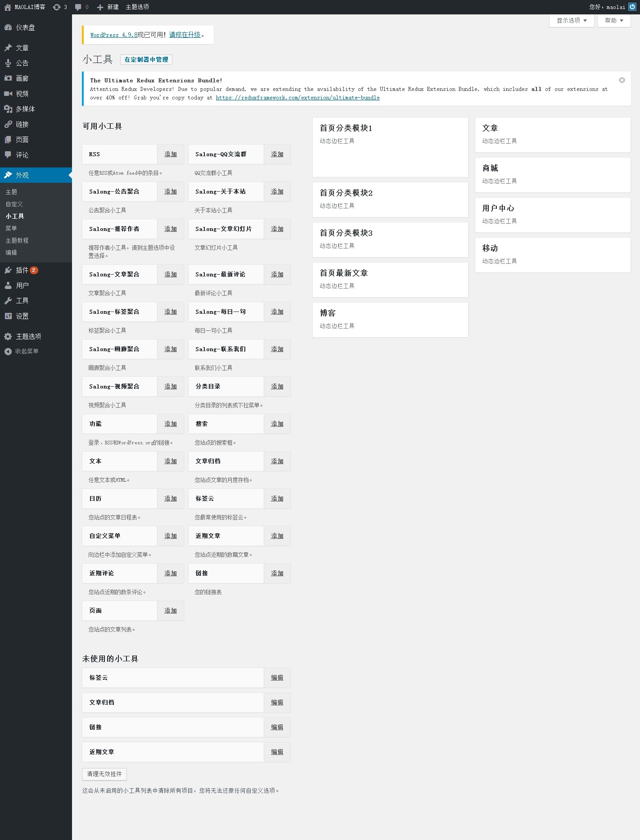
Task: Click the paintbrush icon for 外观
Action: pos(8,175)
